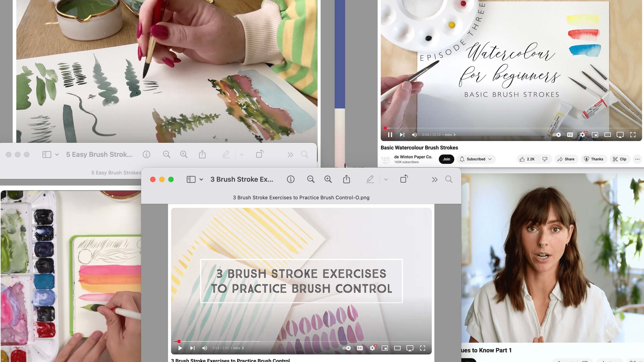Toggle CC captions in Basic Watercolour video player
Screen dimensions: 644x362
pyautogui.click(x=570, y=135)
